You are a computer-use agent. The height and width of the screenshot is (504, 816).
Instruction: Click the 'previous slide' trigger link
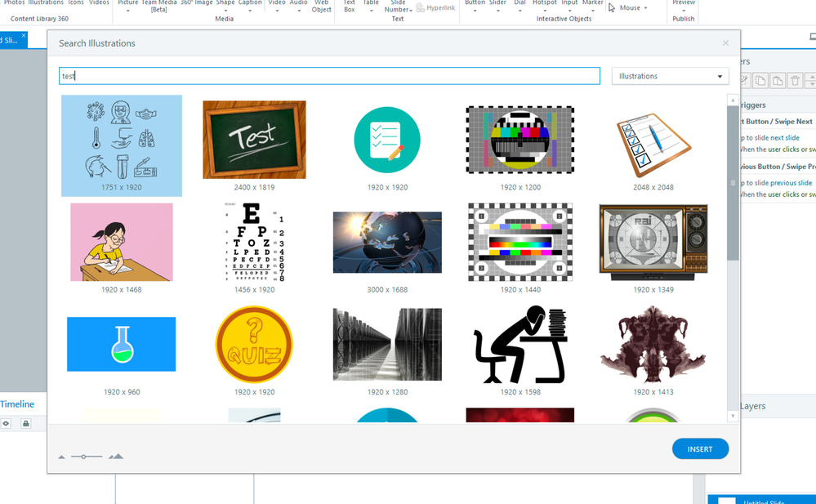791,183
